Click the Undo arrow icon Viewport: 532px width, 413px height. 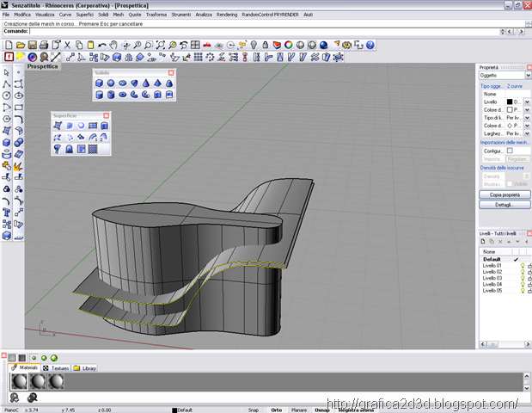coord(101,45)
